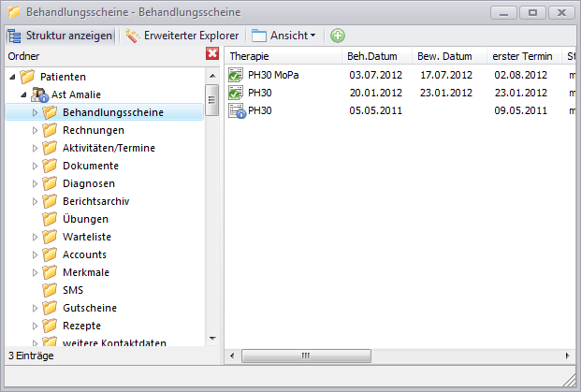Click the Behandlungsscheine folder icon in tree
The height and width of the screenshot is (392, 581).
(50, 112)
